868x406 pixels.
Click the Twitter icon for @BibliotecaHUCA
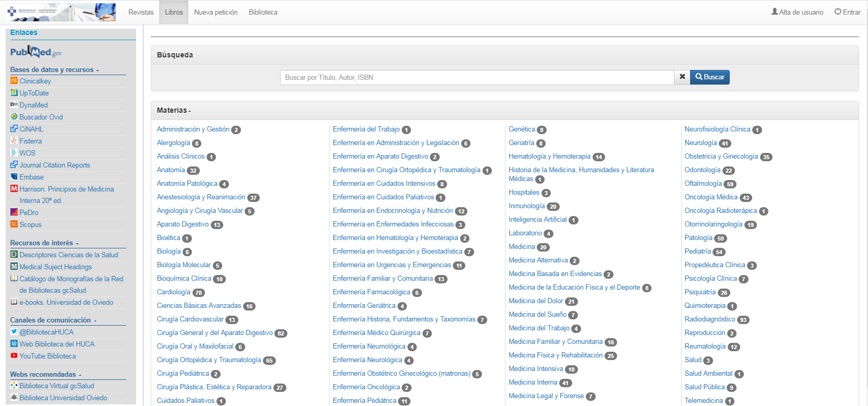(x=14, y=332)
